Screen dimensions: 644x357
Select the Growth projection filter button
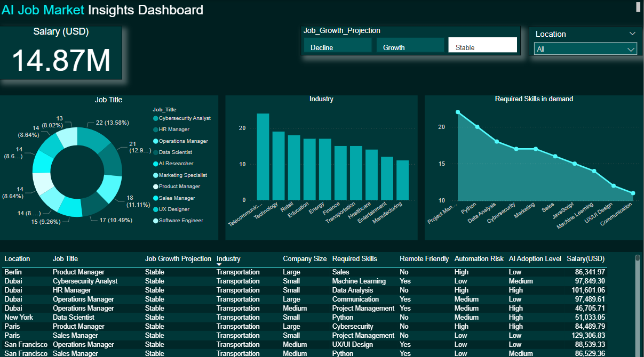coord(410,45)
